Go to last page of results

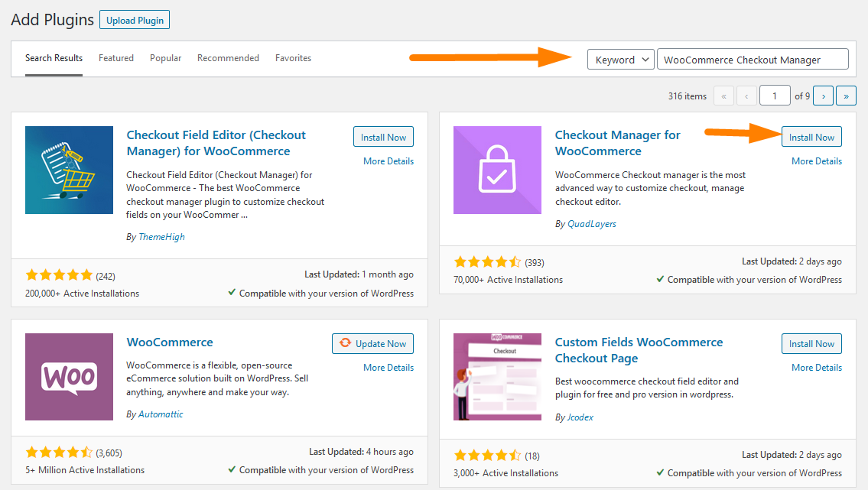[846, 96]
